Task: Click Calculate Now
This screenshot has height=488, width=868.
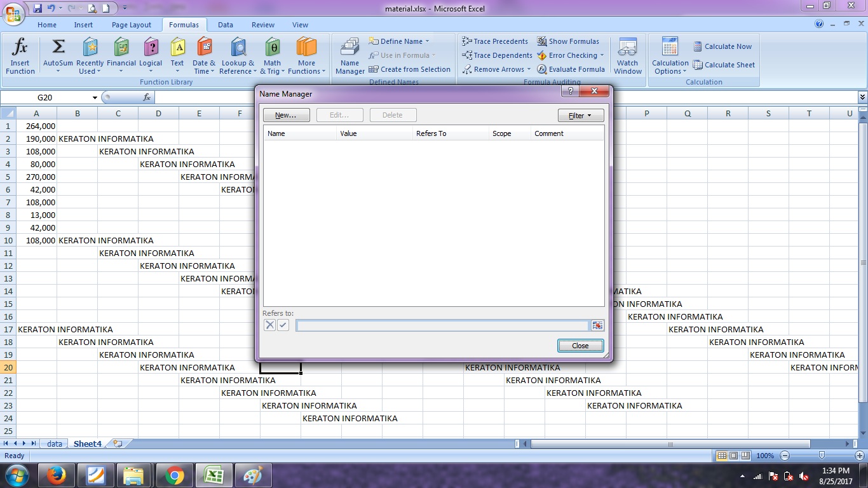Action: (722, 46)
